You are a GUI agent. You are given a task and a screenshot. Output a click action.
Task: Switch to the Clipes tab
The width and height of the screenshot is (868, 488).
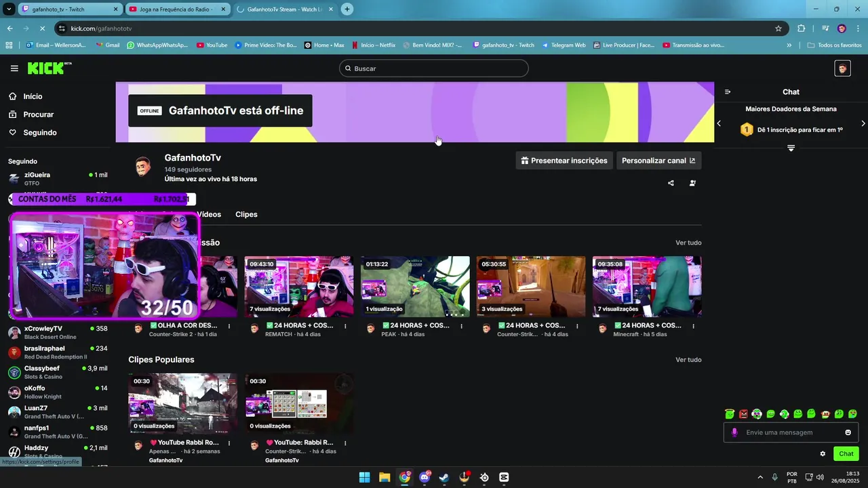246,214
